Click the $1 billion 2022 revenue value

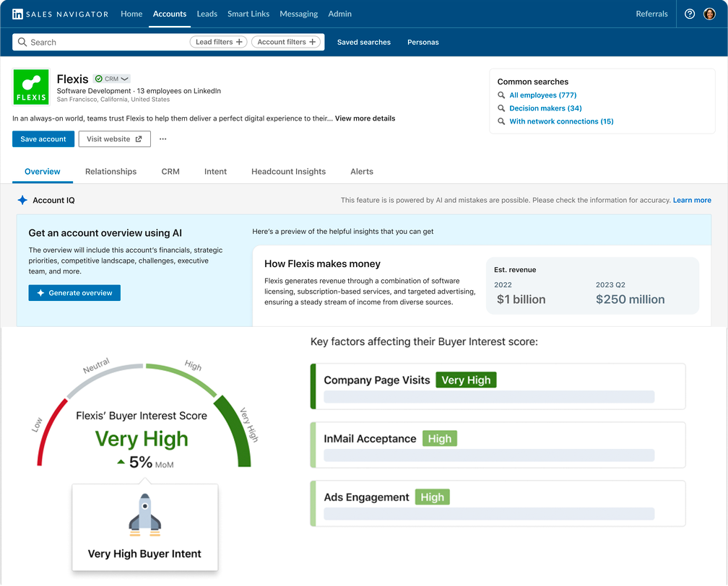[521, 299]
